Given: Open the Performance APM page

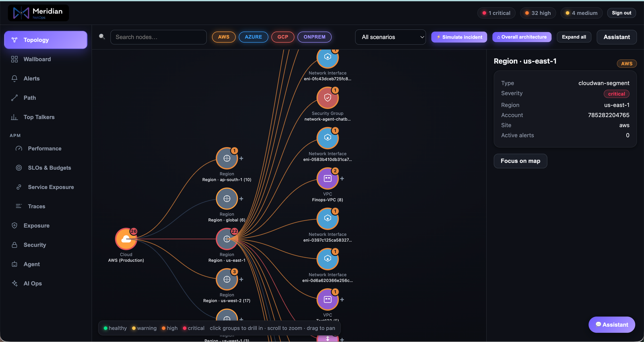Looking at the screenshot, I should (x=46, y=149).
